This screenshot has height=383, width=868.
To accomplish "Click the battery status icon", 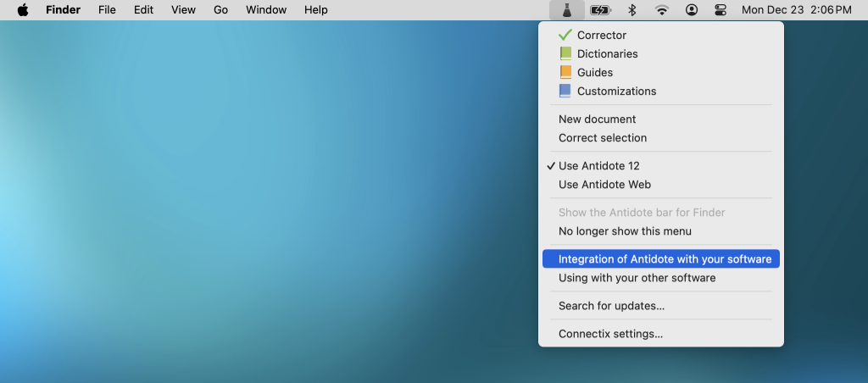I will tap(600, 10).
